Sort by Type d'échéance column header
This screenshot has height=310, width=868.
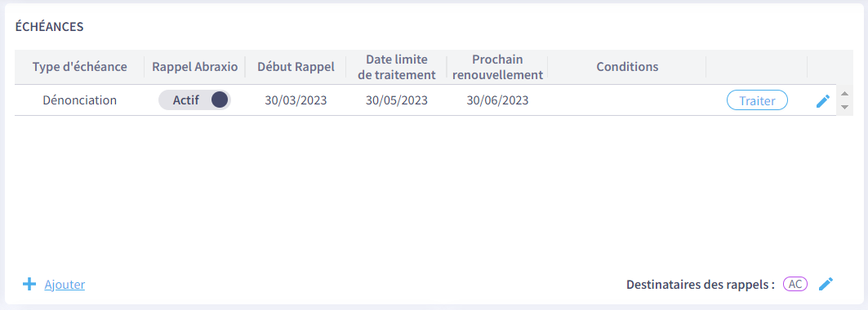click(80, 67)
